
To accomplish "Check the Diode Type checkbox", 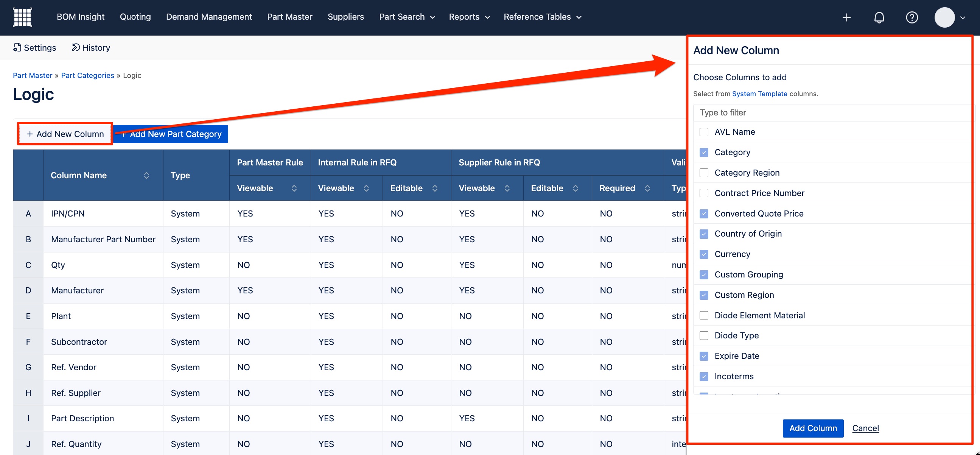I will tap(704, 335).
